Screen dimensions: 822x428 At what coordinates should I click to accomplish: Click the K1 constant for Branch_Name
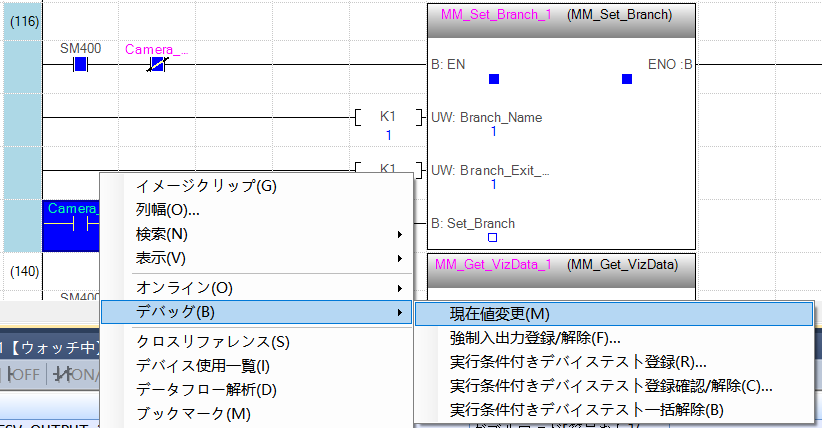point(388,117)
